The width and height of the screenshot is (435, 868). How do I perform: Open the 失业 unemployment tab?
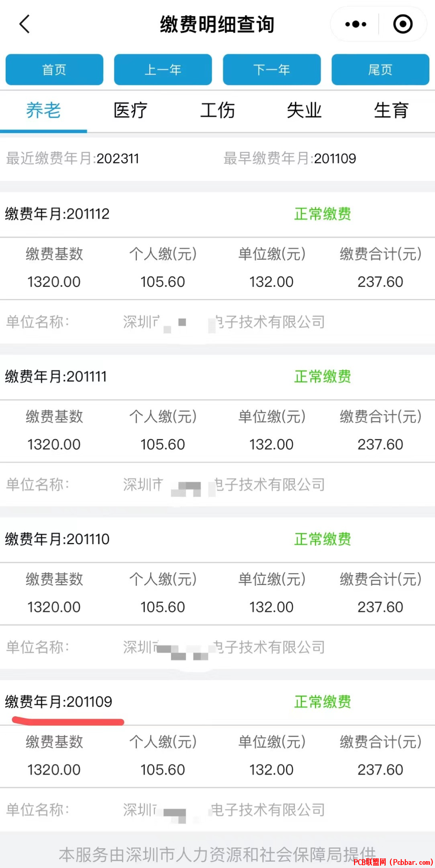pos(304,111)
